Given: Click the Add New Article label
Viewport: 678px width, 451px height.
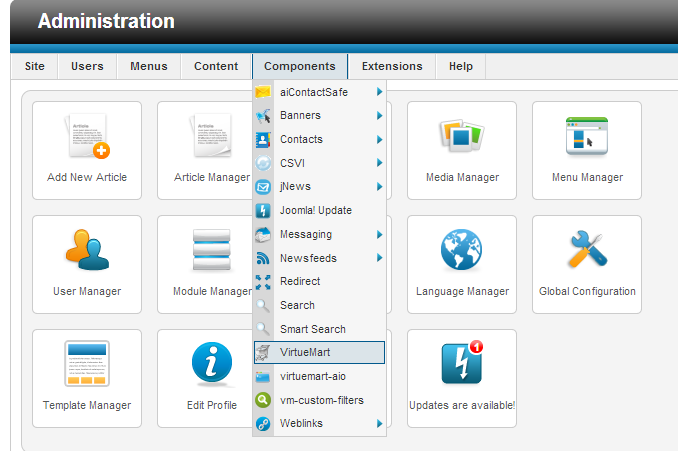Looking at the screenshot, I should pos(87,177).
